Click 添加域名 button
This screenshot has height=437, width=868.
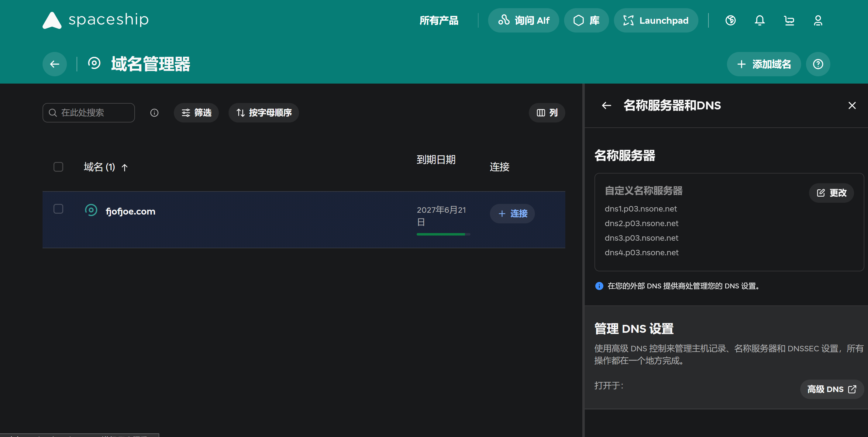coord(763,64)
